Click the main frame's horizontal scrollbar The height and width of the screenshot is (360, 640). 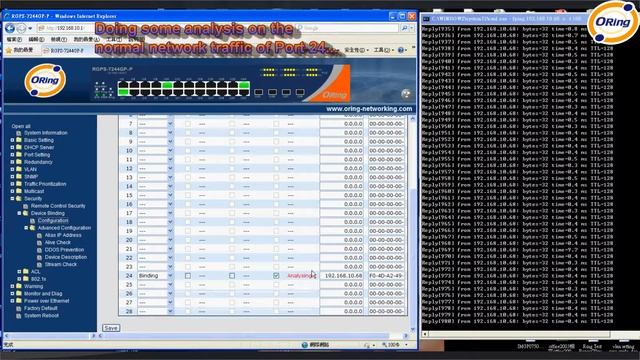[x=253, y=336]
